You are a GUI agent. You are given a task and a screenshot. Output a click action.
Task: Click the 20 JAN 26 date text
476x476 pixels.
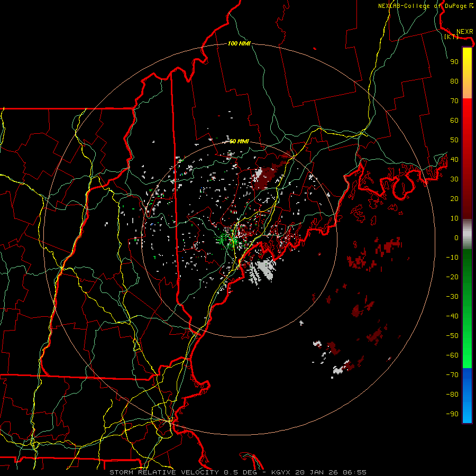click(x=317, y=472)
